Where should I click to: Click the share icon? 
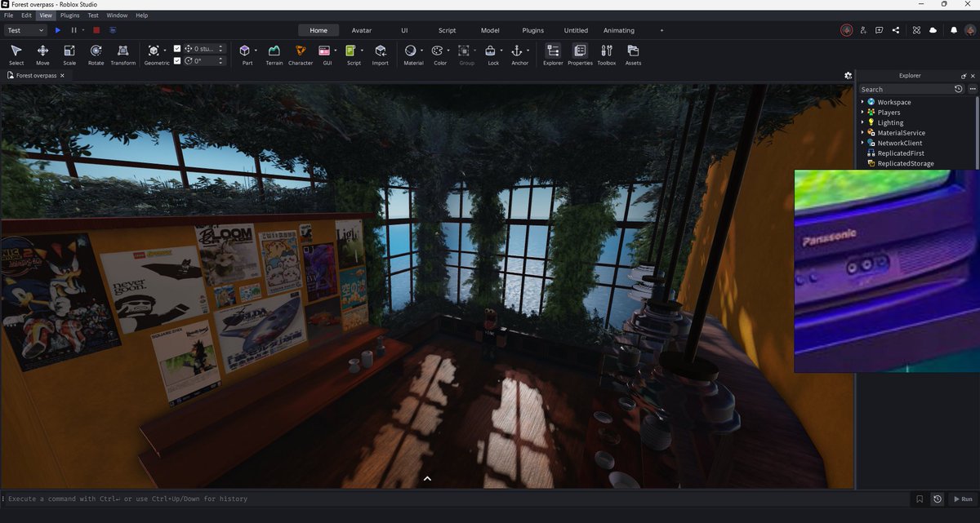[896, 30]
